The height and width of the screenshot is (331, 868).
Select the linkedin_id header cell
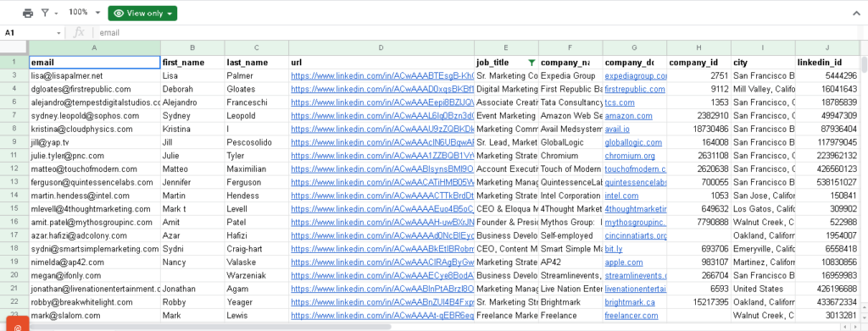click(827, 63)
